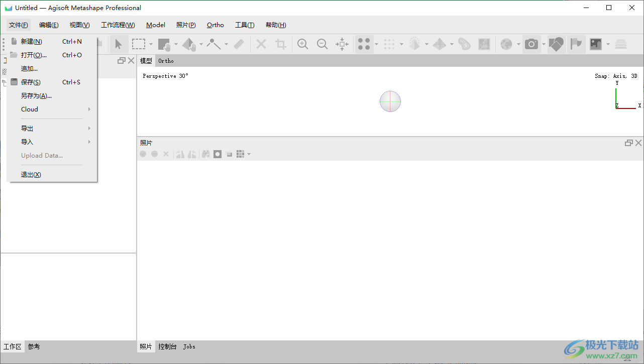Select the Navigation arrow tool
The width and height of the screenshot is (644, 364).
coord(118,44)
